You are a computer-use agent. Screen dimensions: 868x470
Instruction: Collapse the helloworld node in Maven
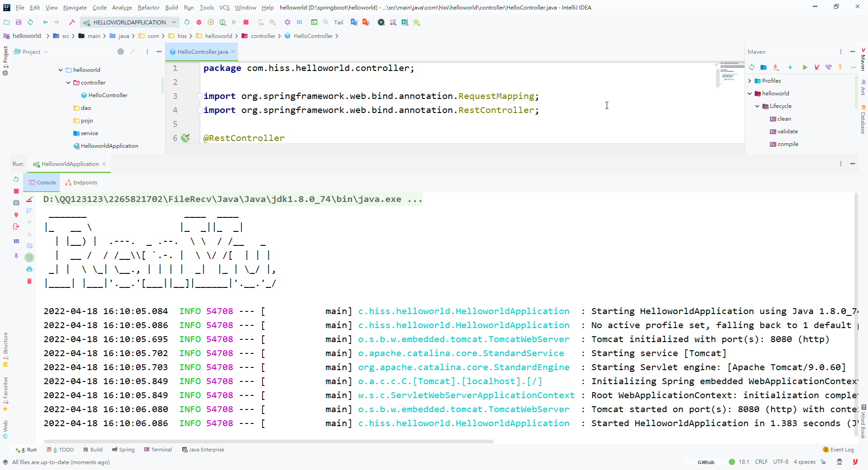coord(750,94)
